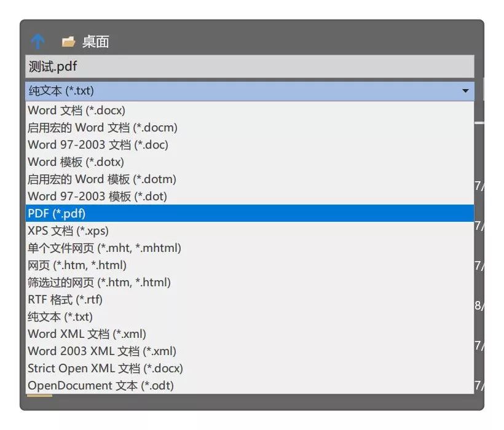This screenshot has height=430, width=504.
Task: Choose XPS 文档 (*.xps) format
Action: [250, 231]
